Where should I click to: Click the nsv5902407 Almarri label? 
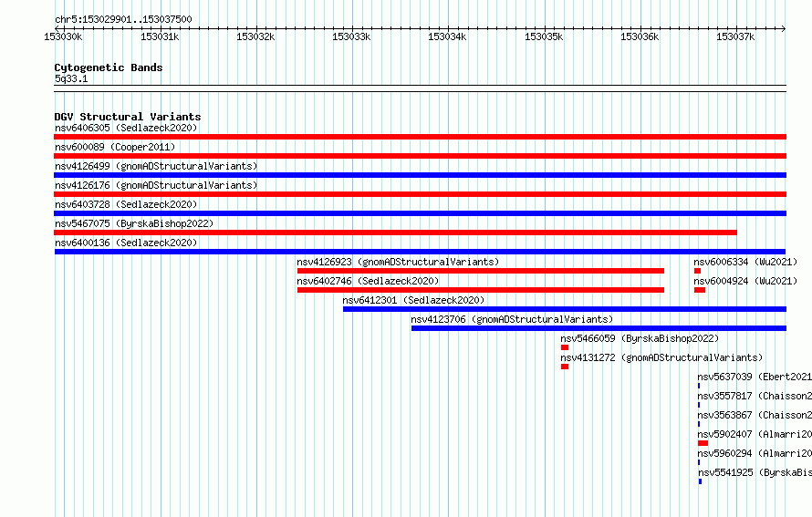pos(755,434)
